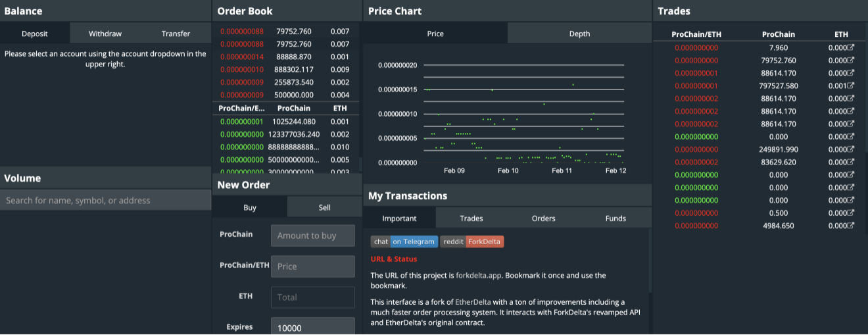Switch to the Withdraw tab
This screenshot has height=335, width=868.
coord(105,34)
